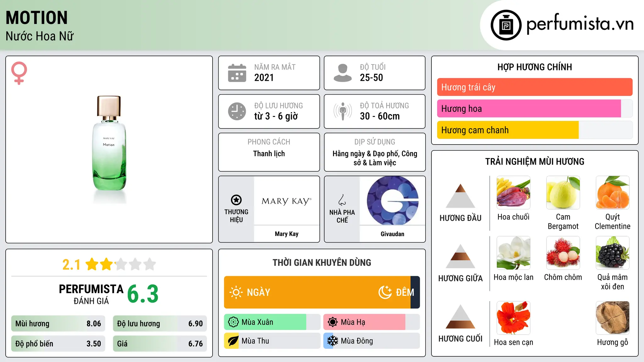The image size is (644, 362).
Task: Click the last grey rating star
Action: [x=150, y=264]
